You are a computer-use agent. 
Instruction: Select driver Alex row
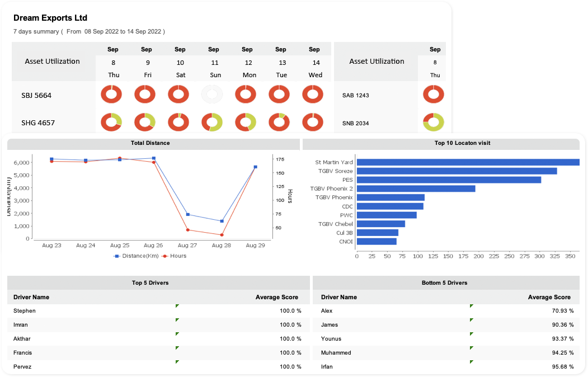[446, 310]
